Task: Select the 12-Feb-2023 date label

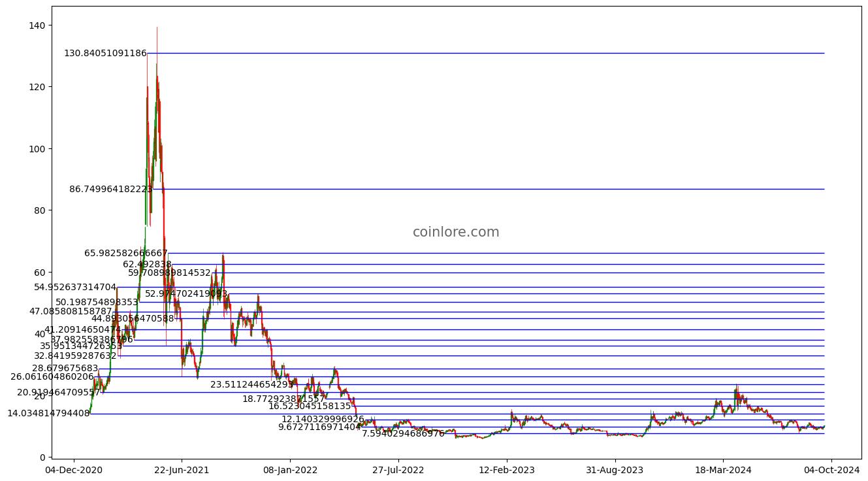Action: 507,469
